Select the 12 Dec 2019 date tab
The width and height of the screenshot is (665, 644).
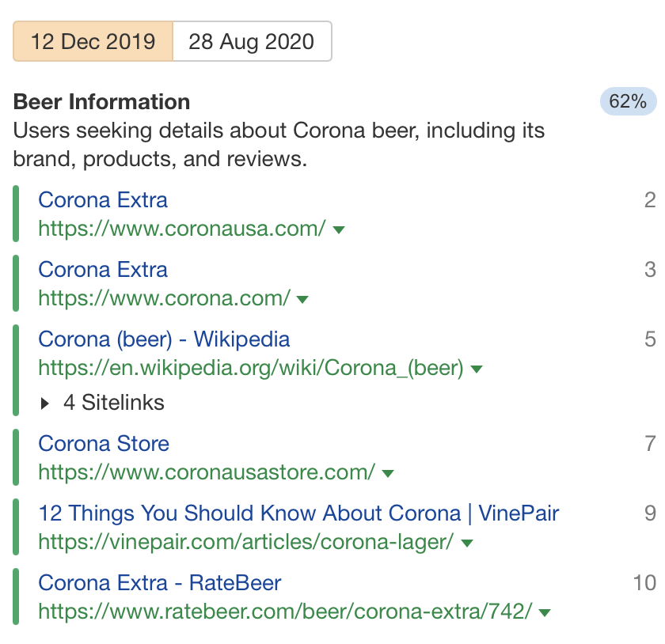pos(93,41)
